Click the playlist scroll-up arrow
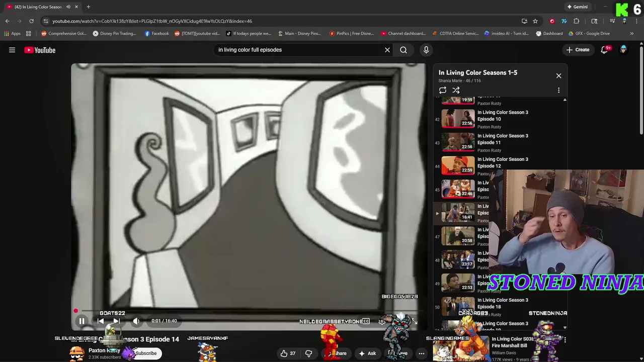 click(565, 101)
